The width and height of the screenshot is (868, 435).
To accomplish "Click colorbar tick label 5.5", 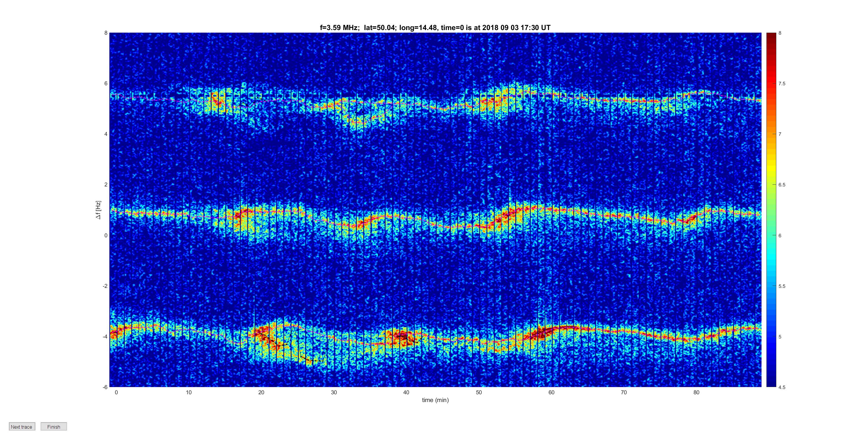I will pos(782,286).
